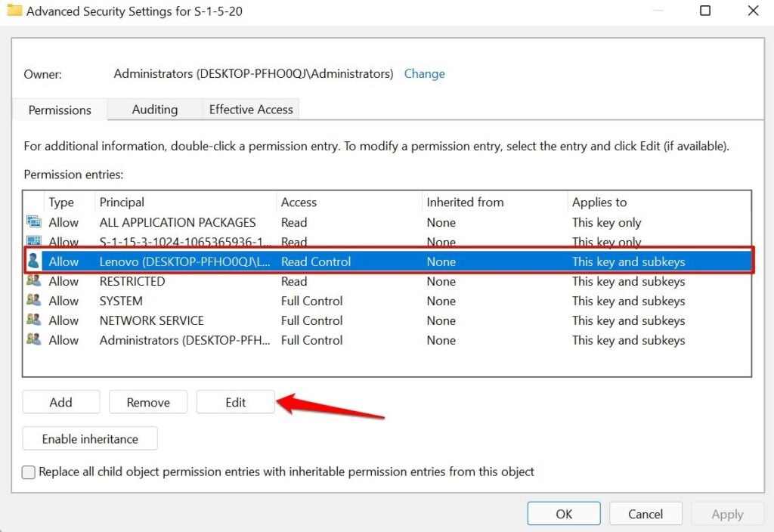Enable Replace all child object permission entries checkbox
Image resolution: width=774 pixels, height=532 pixels.
pyautogui.click(x=29, y=472)
